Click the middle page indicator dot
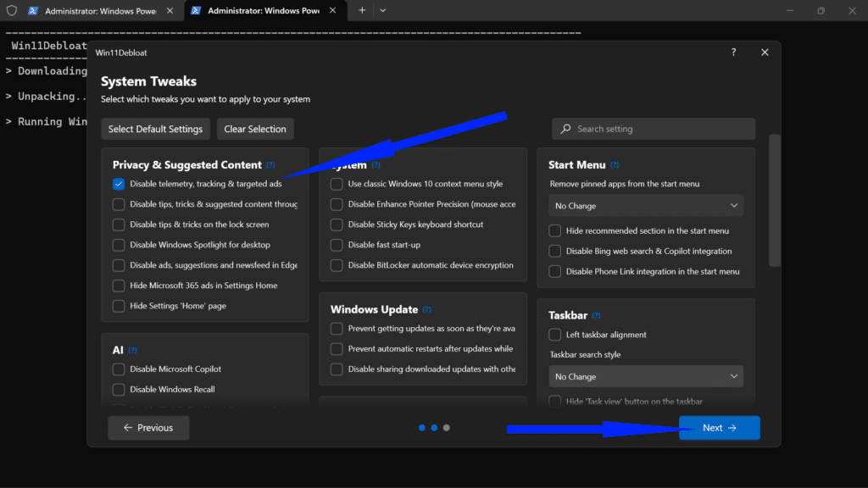Viewport: 868px width, 488px height. (x=434, y=428)
